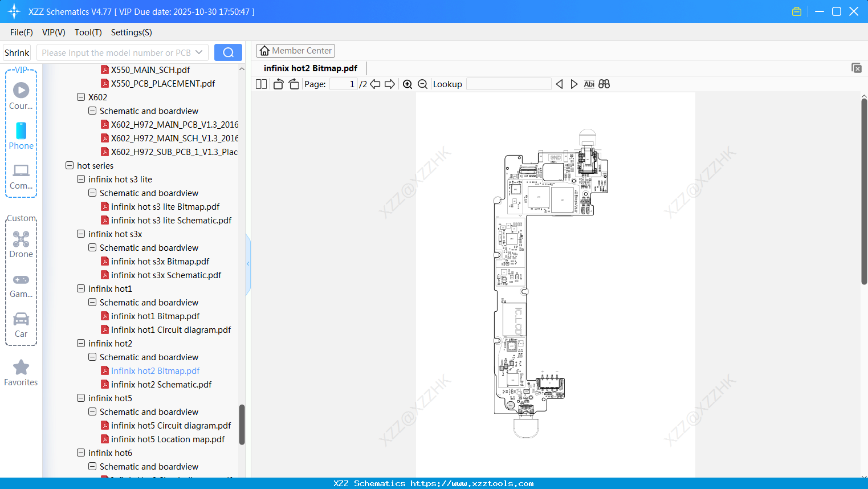Open the binoculars search tool
Screen dimensions: 868x489
click(604, 84)
